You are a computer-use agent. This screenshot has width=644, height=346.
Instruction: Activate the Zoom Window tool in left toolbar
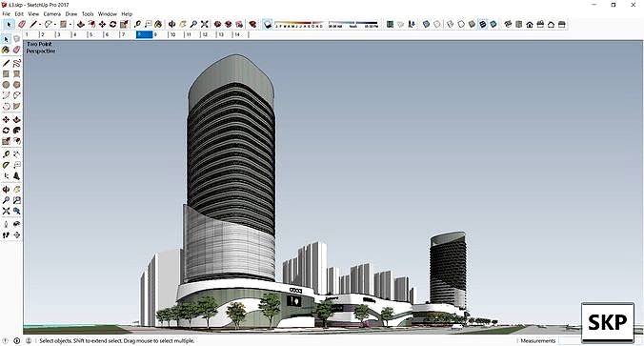click(x=16, y=200)
